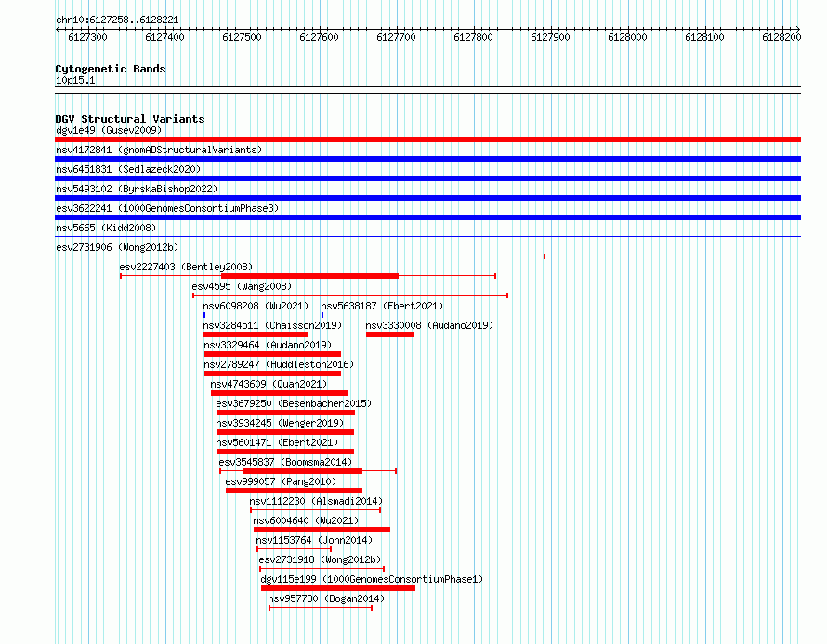Screen dimensions: 827x644
Task: Click ruler position 6128200
Action: tap(781, 37)
